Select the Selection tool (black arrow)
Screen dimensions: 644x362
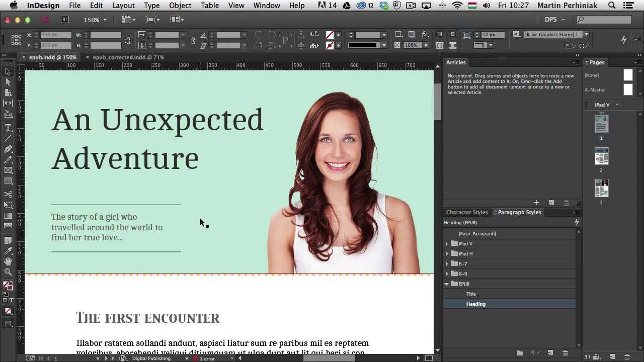tap(8, 72)
